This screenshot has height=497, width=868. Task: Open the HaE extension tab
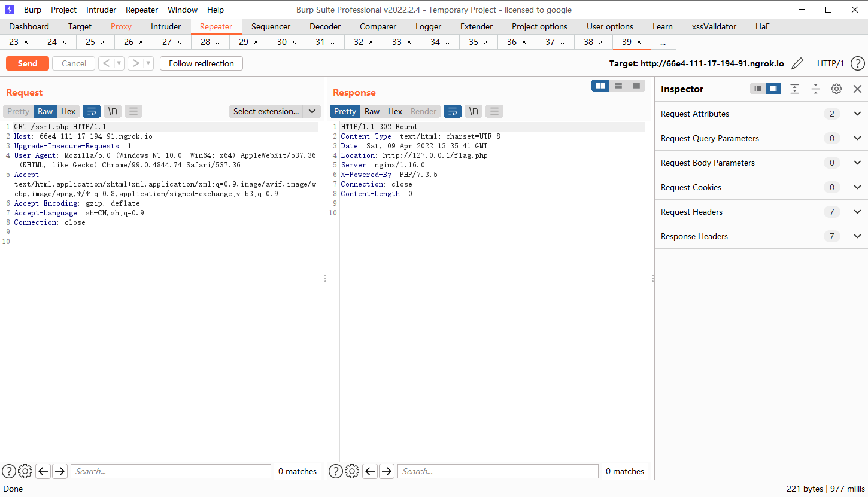click(x=763, y=26)
